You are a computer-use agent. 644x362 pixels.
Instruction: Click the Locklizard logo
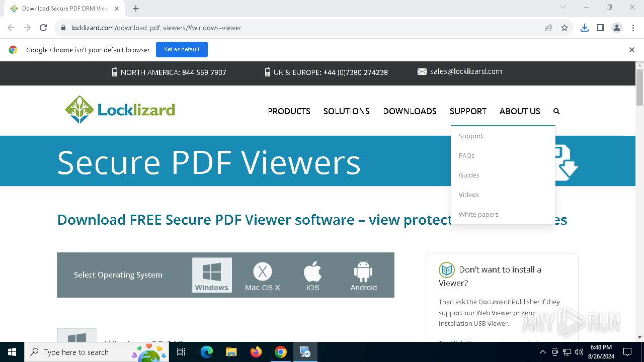pos(120,110)
